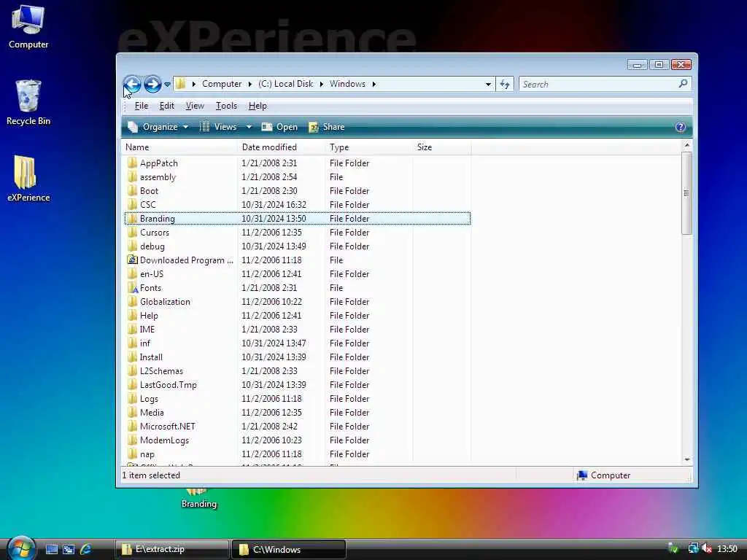Screen dimensions: 747x560
Task: Select the nap folder row
Action: [x=298, y=454]
